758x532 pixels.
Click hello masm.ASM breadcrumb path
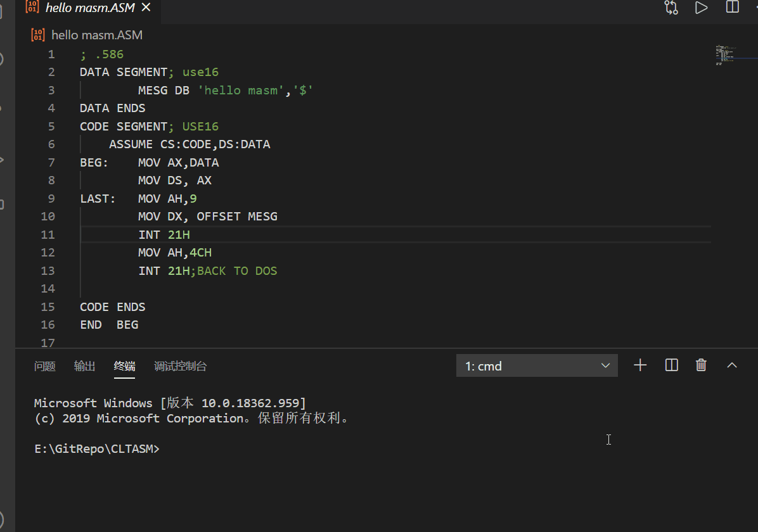97,35
